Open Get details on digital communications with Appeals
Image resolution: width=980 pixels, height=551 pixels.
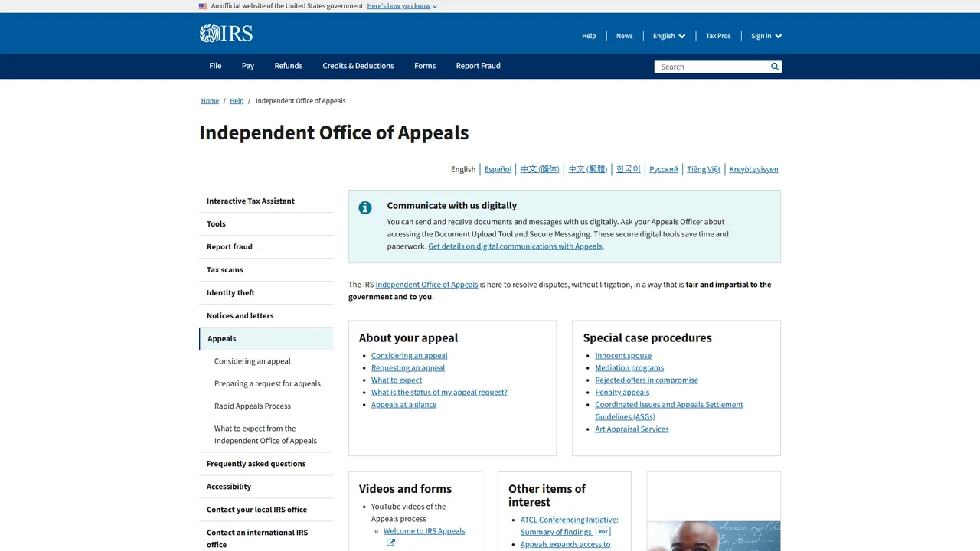click(x=515, y=246)
